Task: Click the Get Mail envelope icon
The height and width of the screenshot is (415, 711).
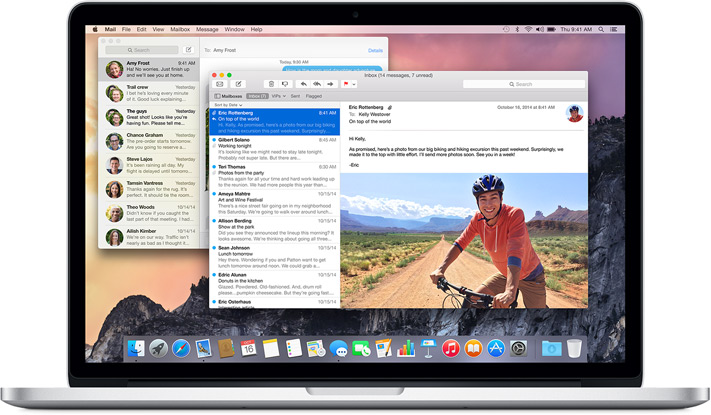Action: [219, 84]
